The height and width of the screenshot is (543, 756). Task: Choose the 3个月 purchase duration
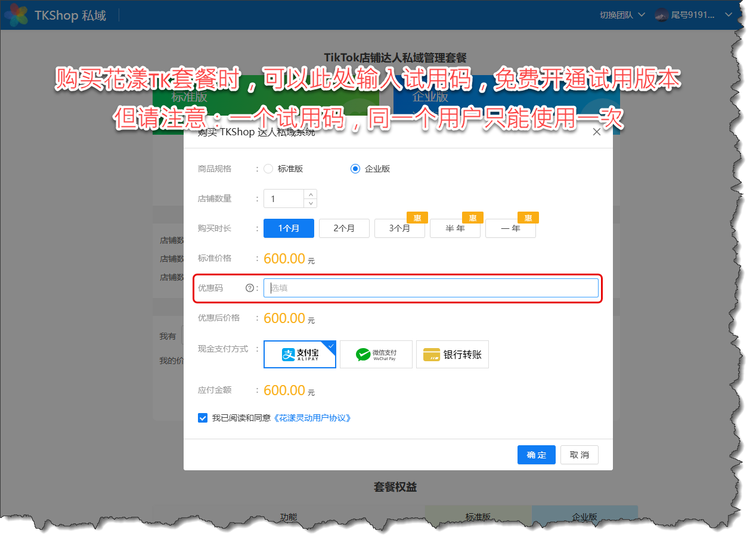[x=399, y=228]
